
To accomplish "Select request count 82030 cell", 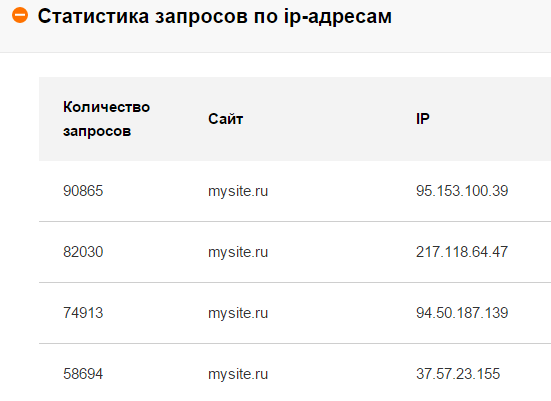I will (x=83, y=252).
